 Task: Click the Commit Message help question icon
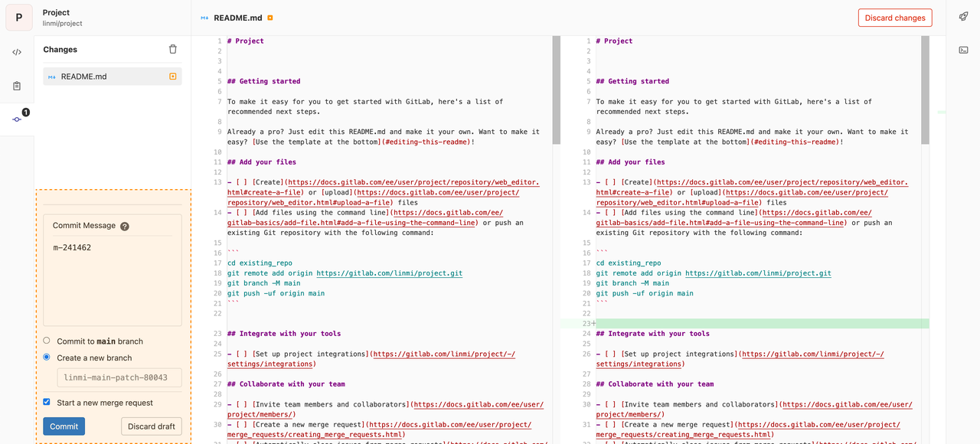(125, 227)
